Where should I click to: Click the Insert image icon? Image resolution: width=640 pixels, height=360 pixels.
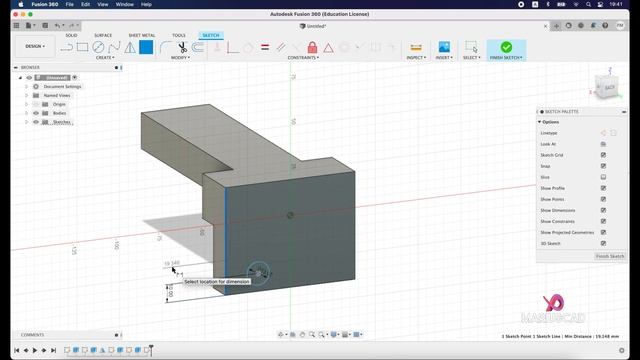(x=444, y=47)
